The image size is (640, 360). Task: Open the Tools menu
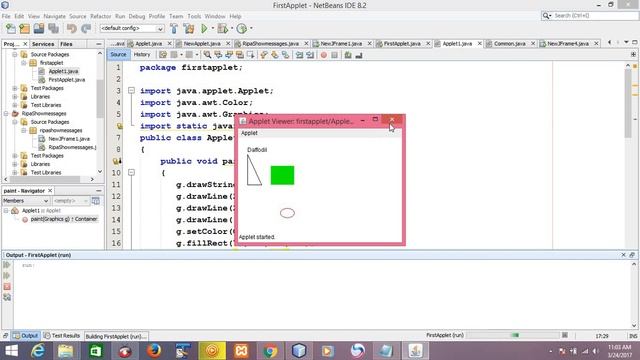click(194, 16)
